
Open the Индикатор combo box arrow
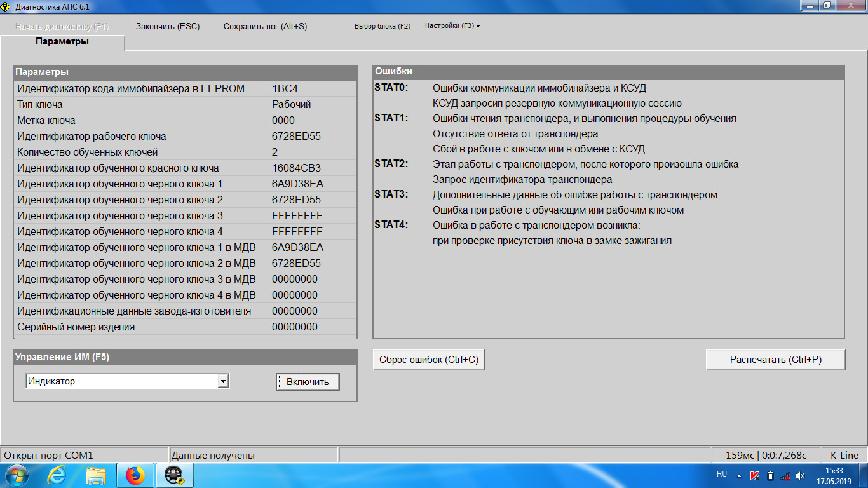(222, 381)
